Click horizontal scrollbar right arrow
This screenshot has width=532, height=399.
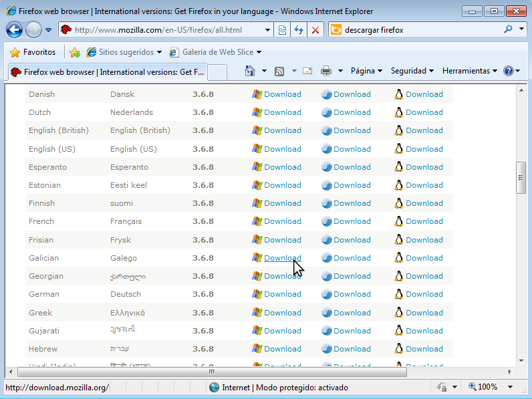click(509, 372)
